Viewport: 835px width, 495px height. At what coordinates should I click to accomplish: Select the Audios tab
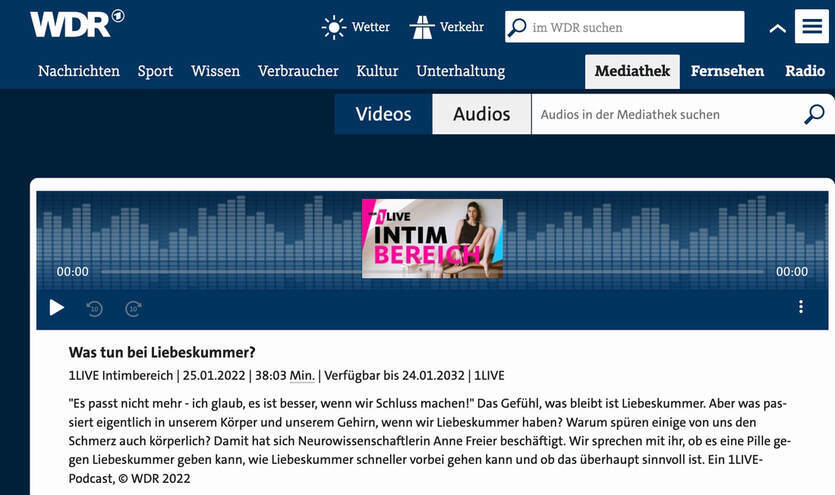pos(481,114)
